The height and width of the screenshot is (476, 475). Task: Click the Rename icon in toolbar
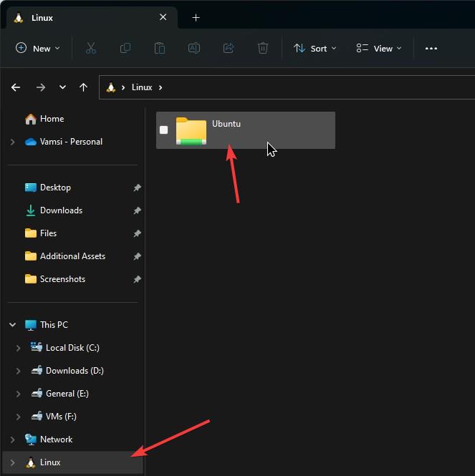pyautogui.click(x=194, y=48)
